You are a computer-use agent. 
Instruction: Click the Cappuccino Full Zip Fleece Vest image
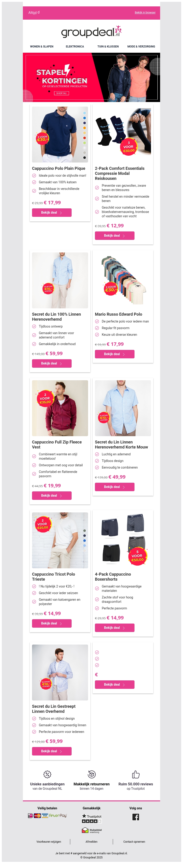(60, 408)
